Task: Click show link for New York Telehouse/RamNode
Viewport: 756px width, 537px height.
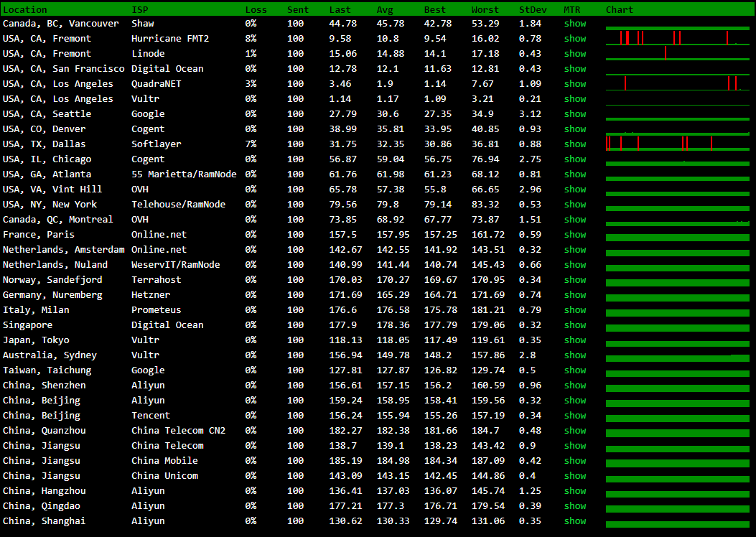Action: pyautogui.click(x=574, y=205)
